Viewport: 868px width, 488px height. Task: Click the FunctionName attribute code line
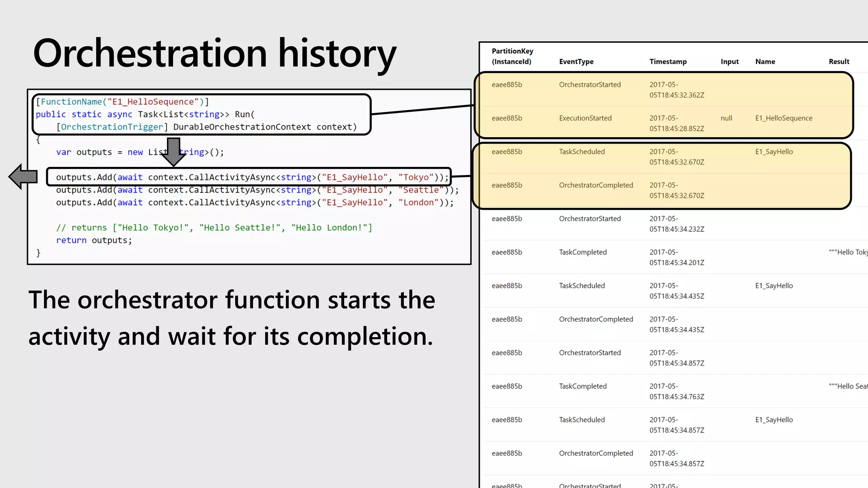coord(122,102)
